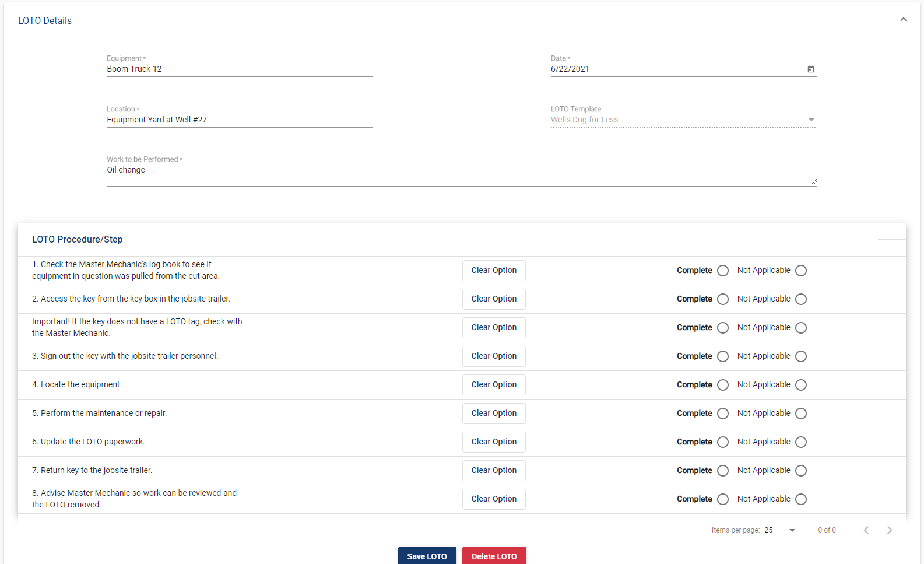Select the '7. Return key to the jobsite trailer.' text
The height and width of the screenshot is (564, 924).
(92, 471)
